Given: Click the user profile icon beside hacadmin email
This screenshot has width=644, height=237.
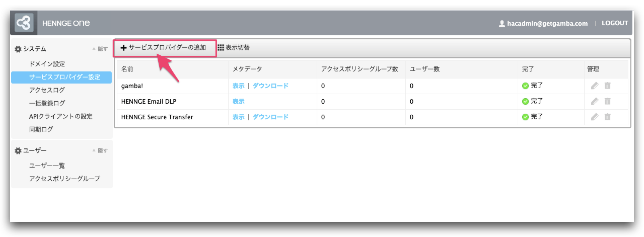Looking at the screenshot, I should click(x=502, y=24).
